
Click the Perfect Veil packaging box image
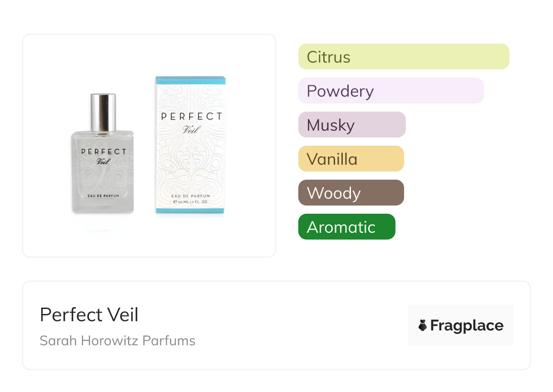pyautogui.click(x=191, y=145)
